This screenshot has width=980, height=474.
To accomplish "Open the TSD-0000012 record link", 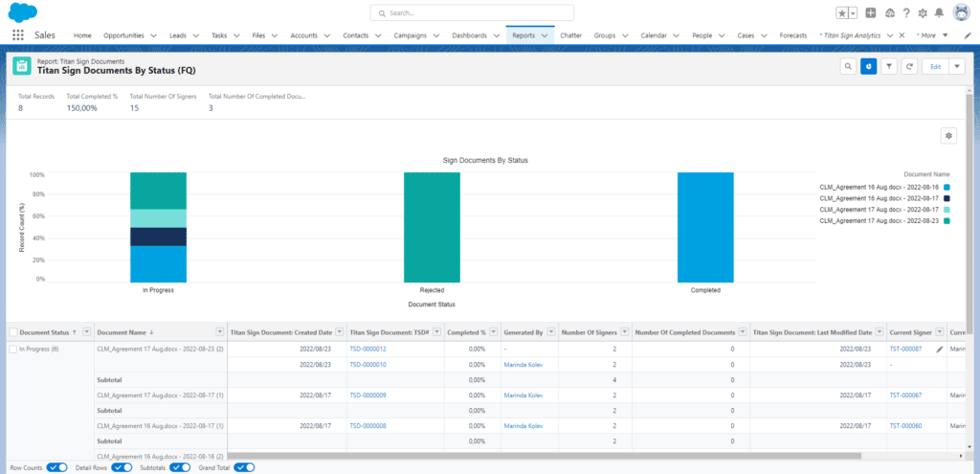I will 367,350.
